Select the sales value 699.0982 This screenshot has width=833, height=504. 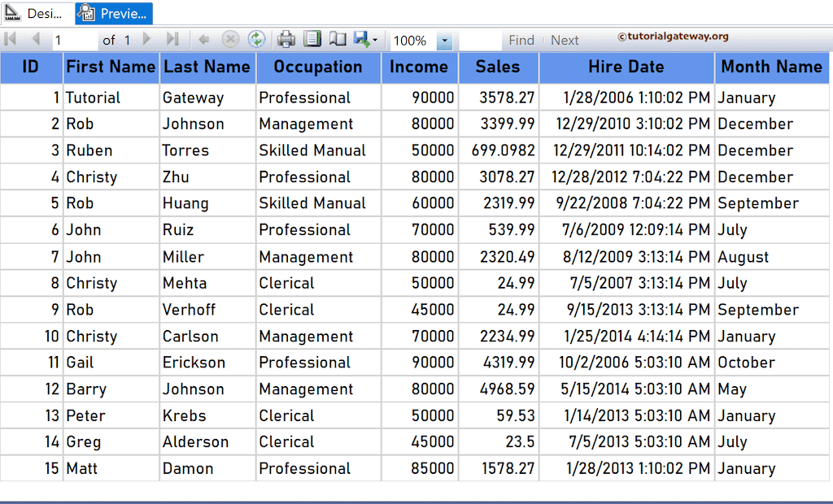[x=499, y=150]
